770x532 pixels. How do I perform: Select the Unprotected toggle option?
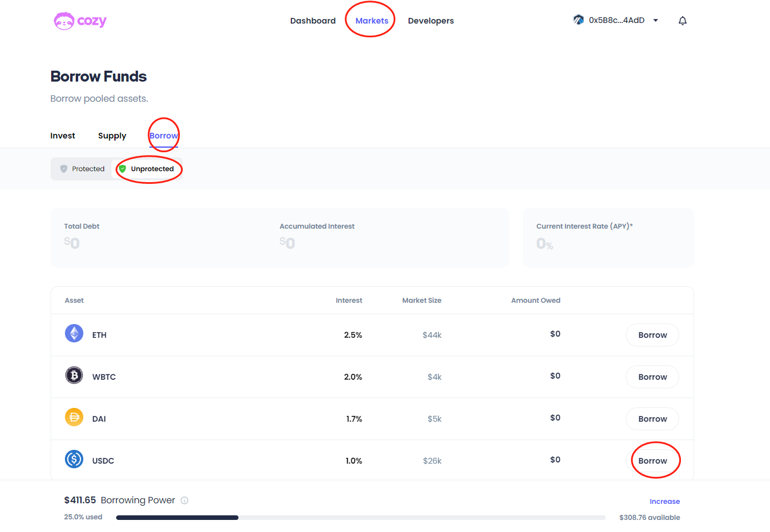point(147,169)
